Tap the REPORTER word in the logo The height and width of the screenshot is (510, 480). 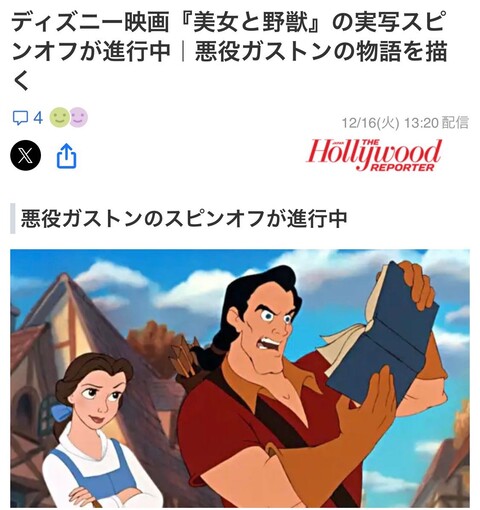(x=402, y=167)
